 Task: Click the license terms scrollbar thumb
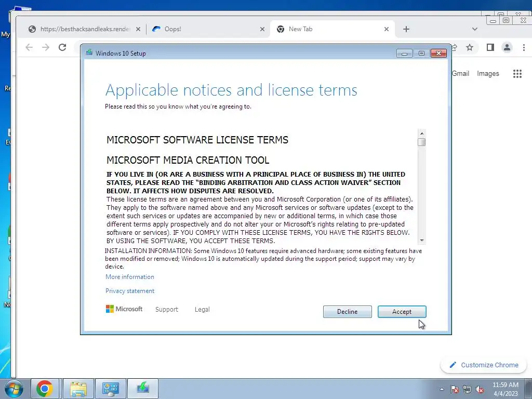point(422,142)
